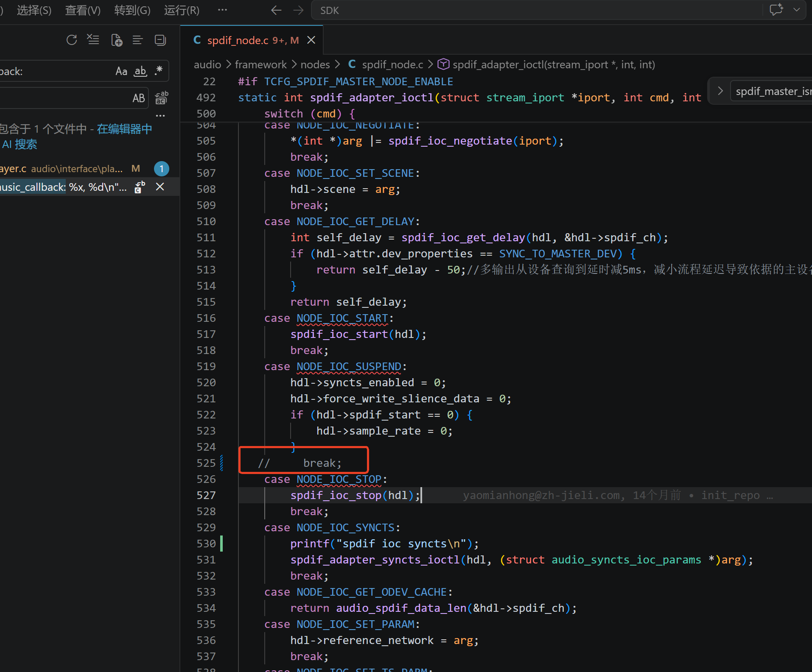Expand the chat dropdown arrow
812x672 pixels.
[x=797, y=10]
